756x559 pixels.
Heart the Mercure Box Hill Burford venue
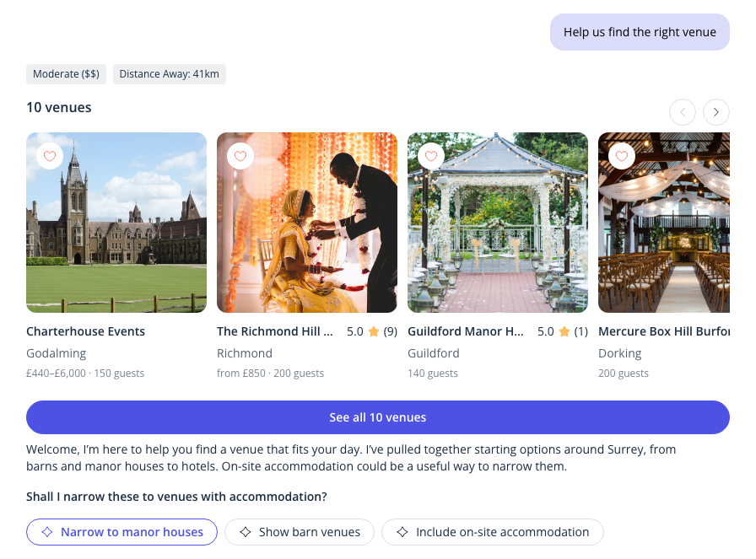click(622, 156)
